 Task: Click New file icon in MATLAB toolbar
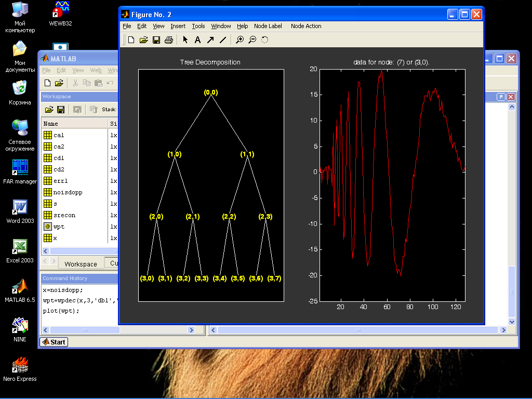[47, 83]
